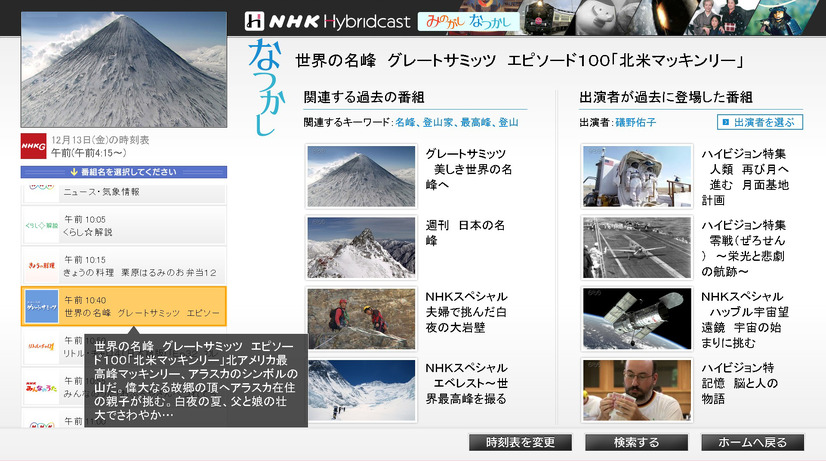Open 零戦 aircraft carrier thumbnail

[x=637, y=248]
